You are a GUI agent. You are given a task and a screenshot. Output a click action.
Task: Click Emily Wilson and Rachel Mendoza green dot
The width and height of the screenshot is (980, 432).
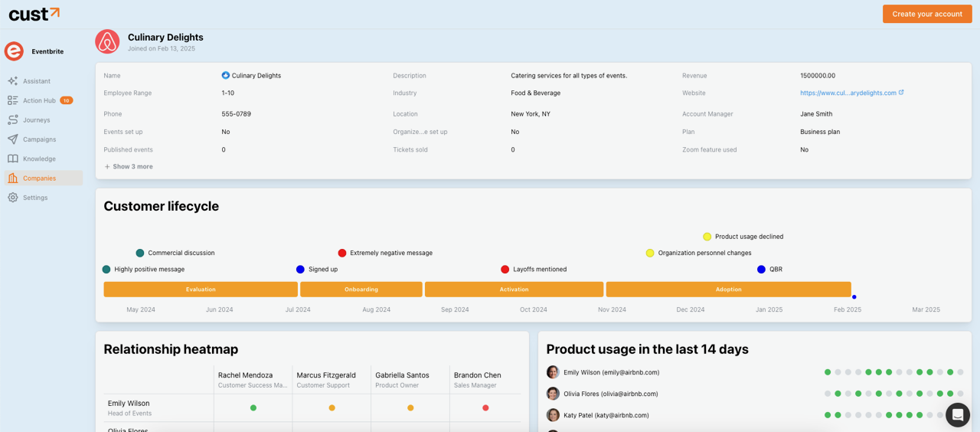(x=253, y=408)
